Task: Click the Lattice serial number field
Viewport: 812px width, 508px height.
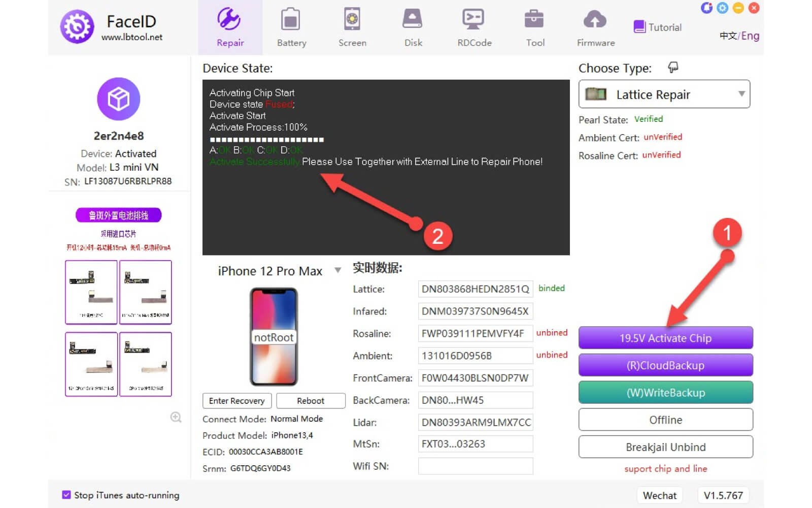Action: point(476,289)
